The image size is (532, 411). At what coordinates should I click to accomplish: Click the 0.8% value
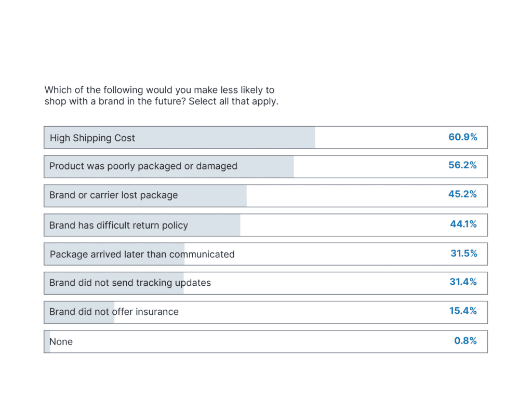pyautogui.click(x=465, y=341)
